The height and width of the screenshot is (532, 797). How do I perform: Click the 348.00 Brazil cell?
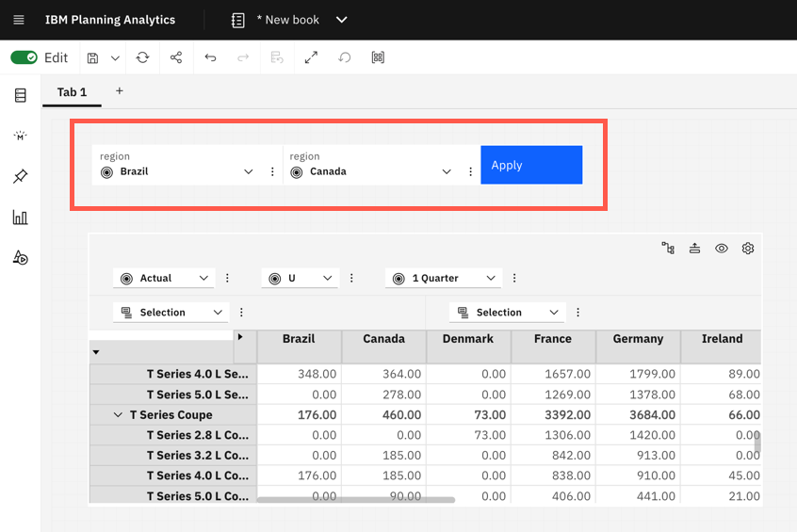(300, 374)
